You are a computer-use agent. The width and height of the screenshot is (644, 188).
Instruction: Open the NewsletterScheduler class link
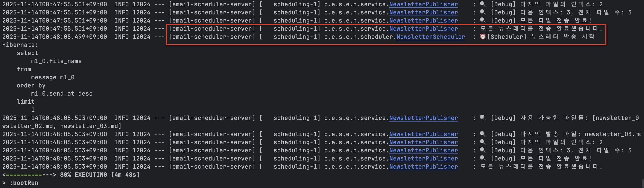coord(431,37)
